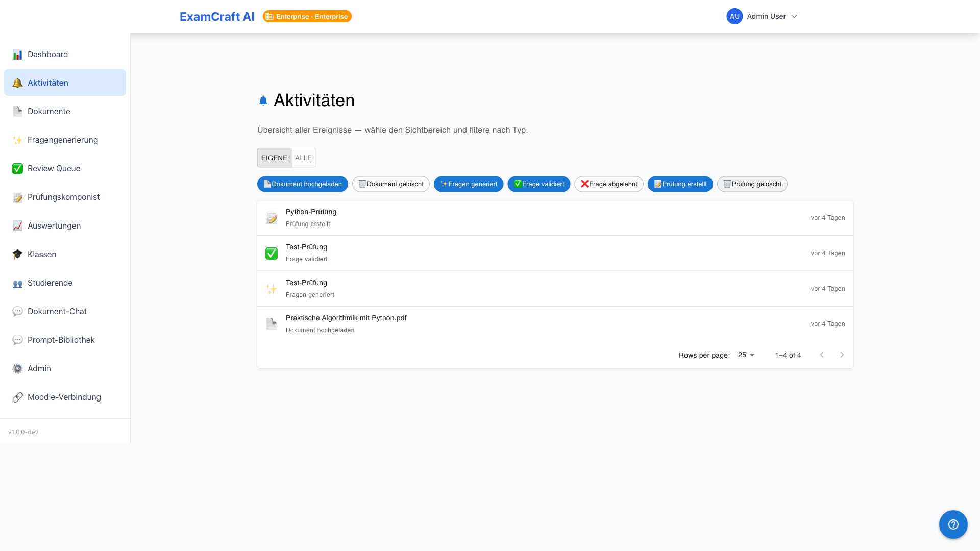
Task: Click document icon of Praktische Algorithmik row
Action: pyautogui.click(x=272, y=324)
